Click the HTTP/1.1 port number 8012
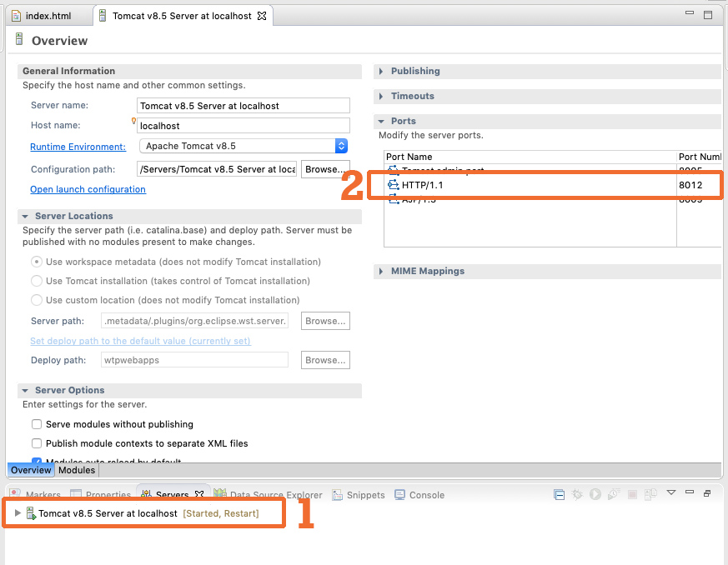728x565 pixels. point(690,185)
